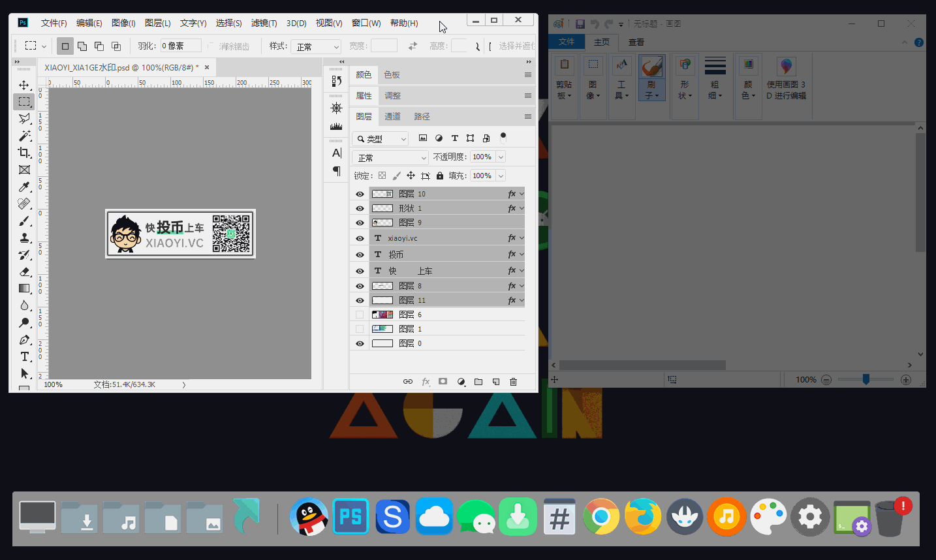Select the Brush tool
The width and height of the screenshot is (936, 560).
[x=24, y=221]
